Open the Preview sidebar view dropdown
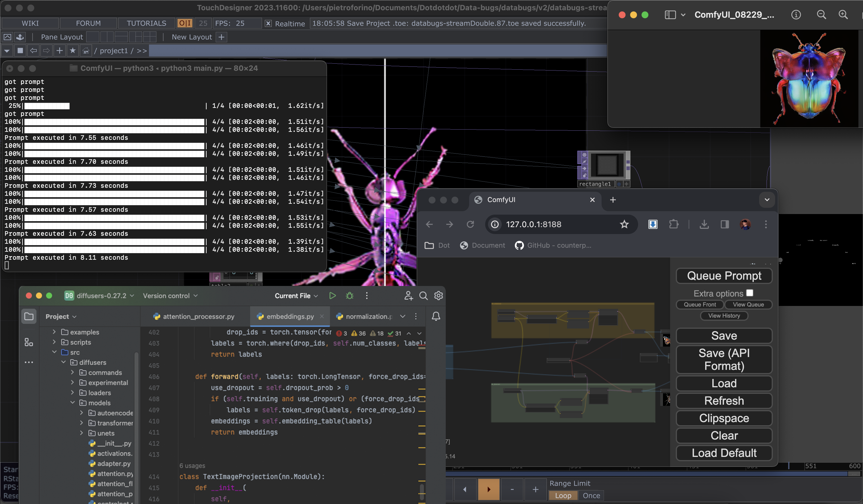The height and width of the screenshot is (504, 863). (x=683, y=15)
